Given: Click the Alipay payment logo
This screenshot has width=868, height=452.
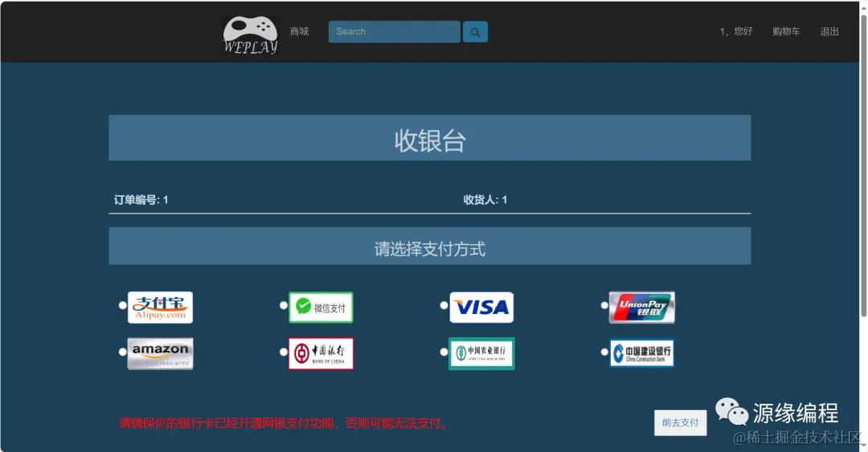Looking at the screenshot, I should click(160, 307).
